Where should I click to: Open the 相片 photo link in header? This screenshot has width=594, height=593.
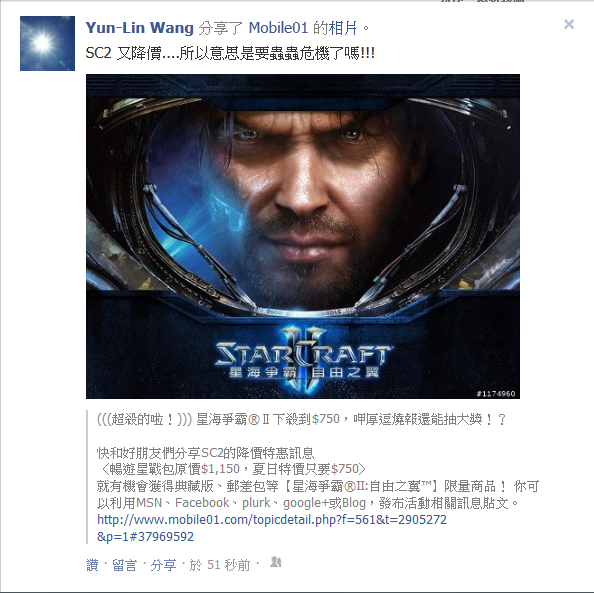point(343,28)
